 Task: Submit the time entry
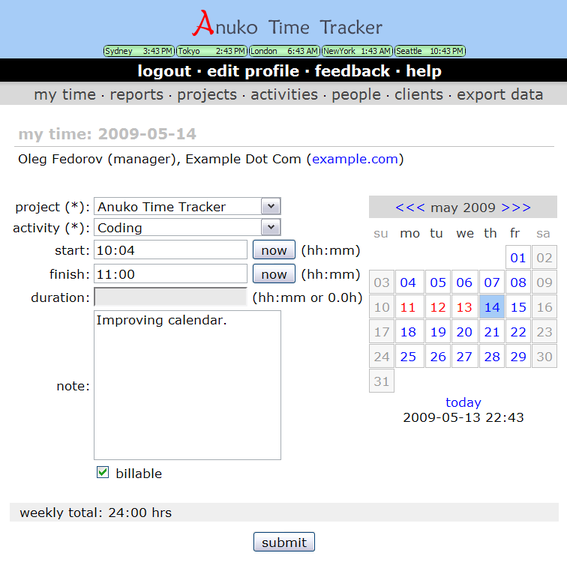pyautogui.click(x=284, y=542)
